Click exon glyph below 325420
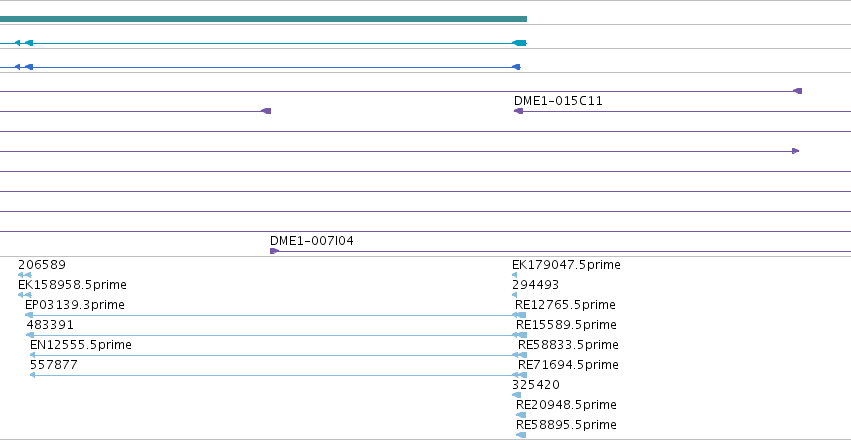This screenshot has width=851, height=440. click(x=516, y=395)
